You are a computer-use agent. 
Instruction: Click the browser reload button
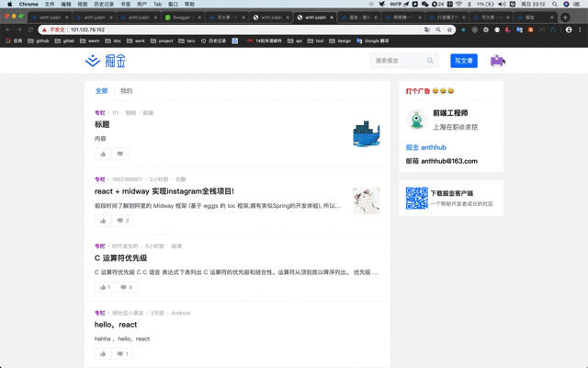30,29
